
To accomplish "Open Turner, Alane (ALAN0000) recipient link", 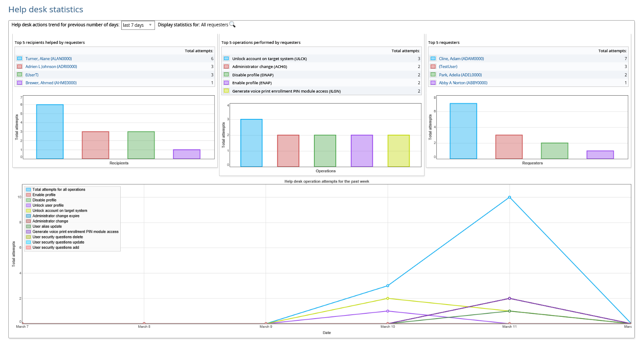I will click(x=48, y=58).
